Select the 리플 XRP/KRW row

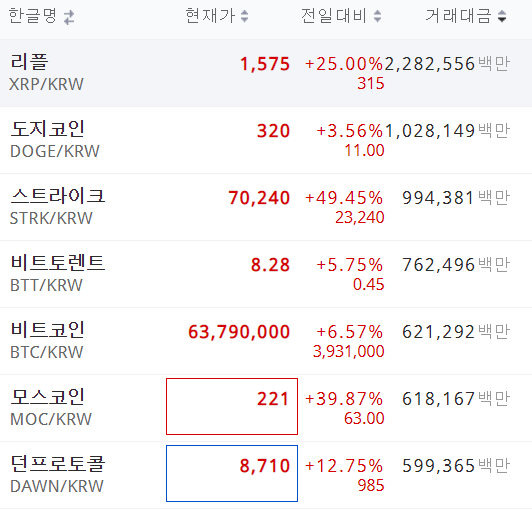click(x=266, y=73)
